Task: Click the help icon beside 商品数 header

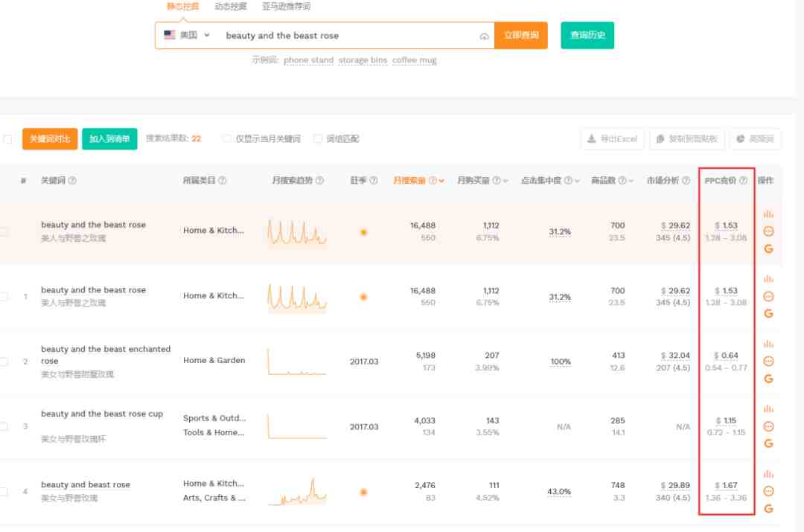Action: [622, 180]
